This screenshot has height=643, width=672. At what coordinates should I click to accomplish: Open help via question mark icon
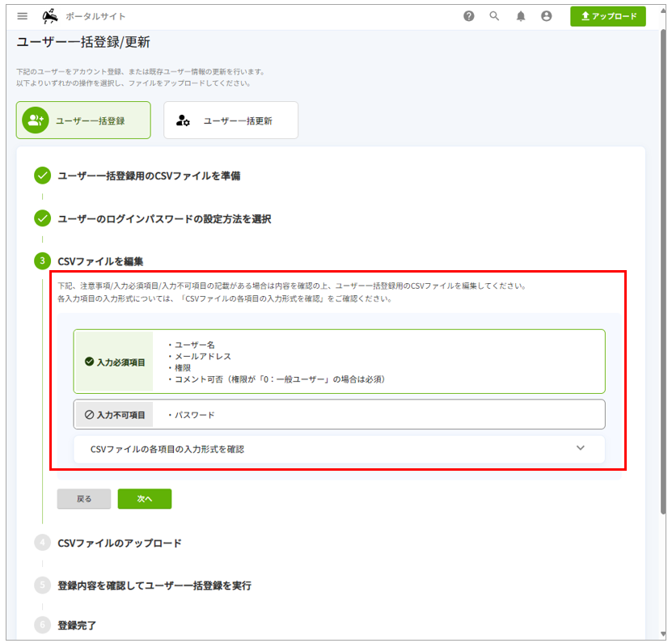click(x=469, y=16)
